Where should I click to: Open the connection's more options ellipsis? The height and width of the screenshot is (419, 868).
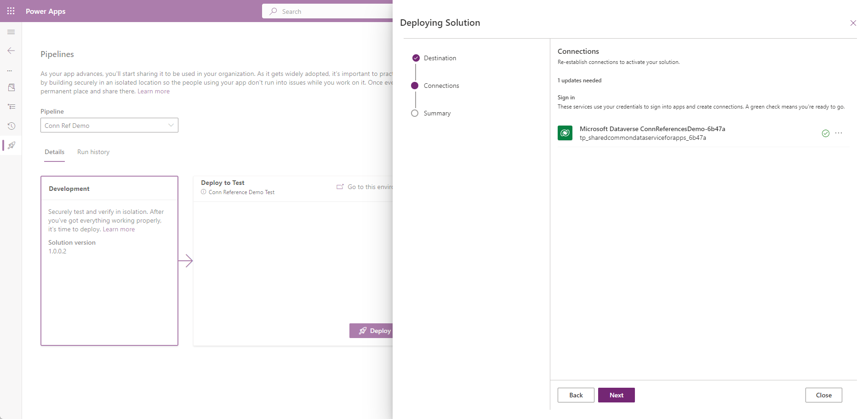839,133
